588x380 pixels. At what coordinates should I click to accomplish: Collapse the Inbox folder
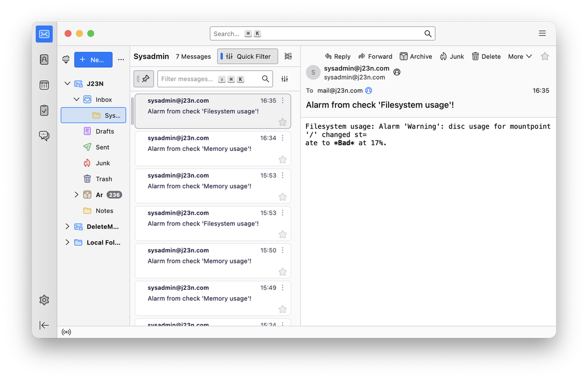click(76, 100)
